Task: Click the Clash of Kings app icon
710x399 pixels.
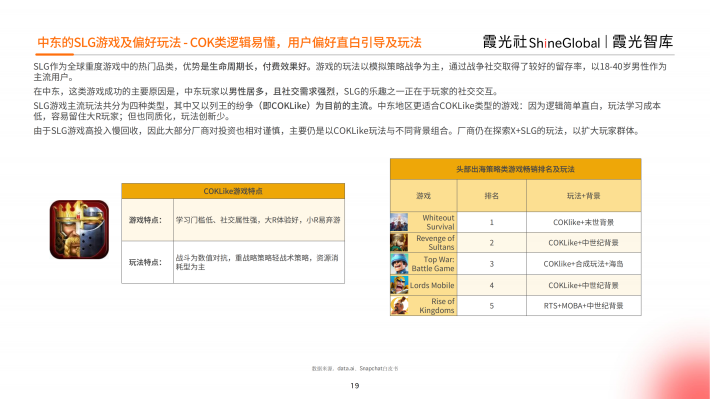Action: click(x=79, y=230)
